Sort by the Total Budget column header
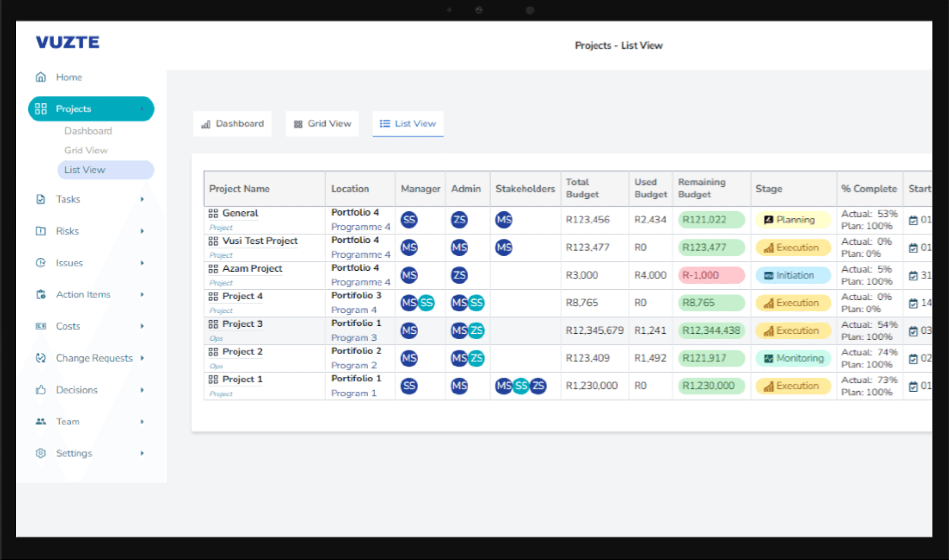The width and height of the screenshot is (949, 560). click(582, 188)
